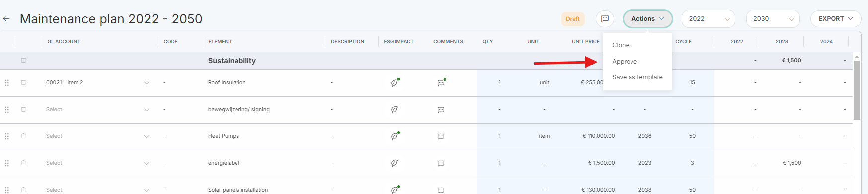Click the energielabel element cell

click(x=224, y=163)
